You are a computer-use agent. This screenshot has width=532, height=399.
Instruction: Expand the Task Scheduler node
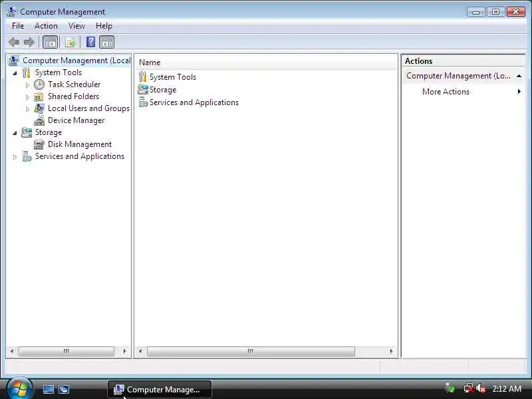(x=27, y=85)
